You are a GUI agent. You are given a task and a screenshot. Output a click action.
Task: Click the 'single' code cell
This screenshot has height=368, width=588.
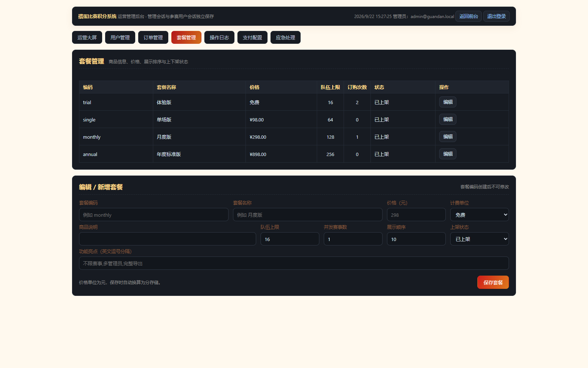(116, 120)
